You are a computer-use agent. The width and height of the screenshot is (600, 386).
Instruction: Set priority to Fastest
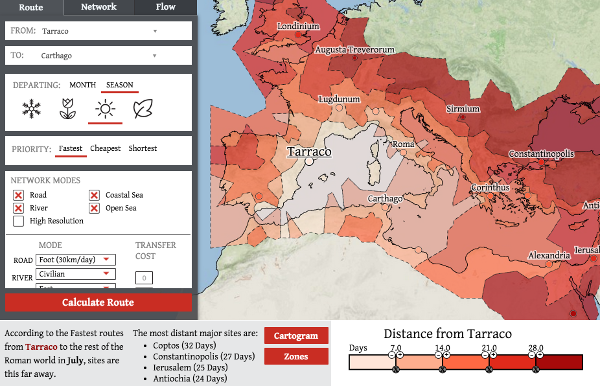tap(70, 148)
